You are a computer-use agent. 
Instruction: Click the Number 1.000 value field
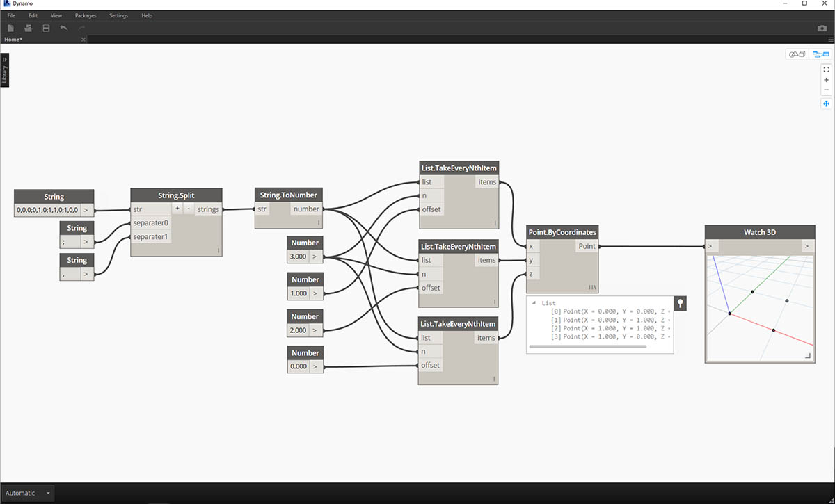click(298, 293)
